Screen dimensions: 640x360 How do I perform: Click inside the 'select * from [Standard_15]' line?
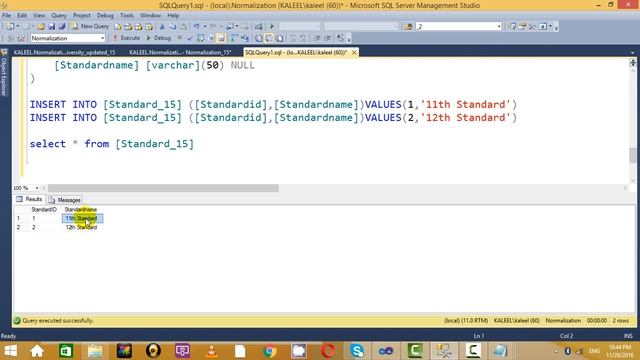112,144
